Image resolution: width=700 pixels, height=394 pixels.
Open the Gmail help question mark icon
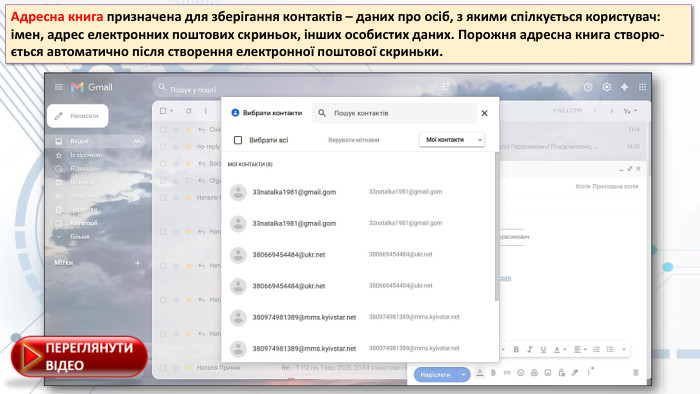(588, 87)
